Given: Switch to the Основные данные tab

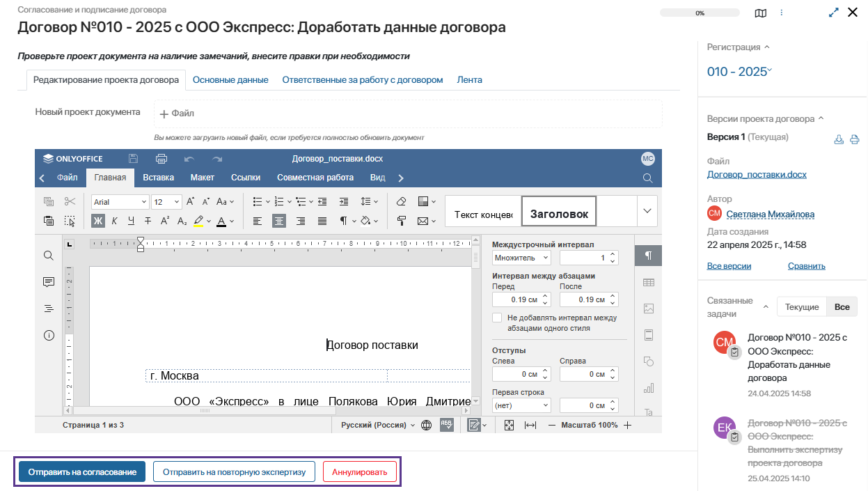Looking at the screenshot, I should [230, 79].
